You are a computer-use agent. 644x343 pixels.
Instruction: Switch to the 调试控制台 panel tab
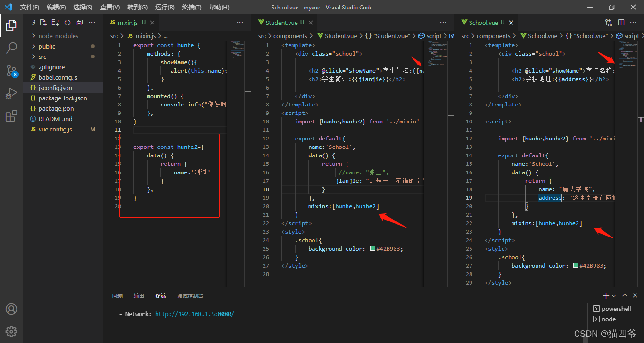pyautogui.click(x=190, y=296)
